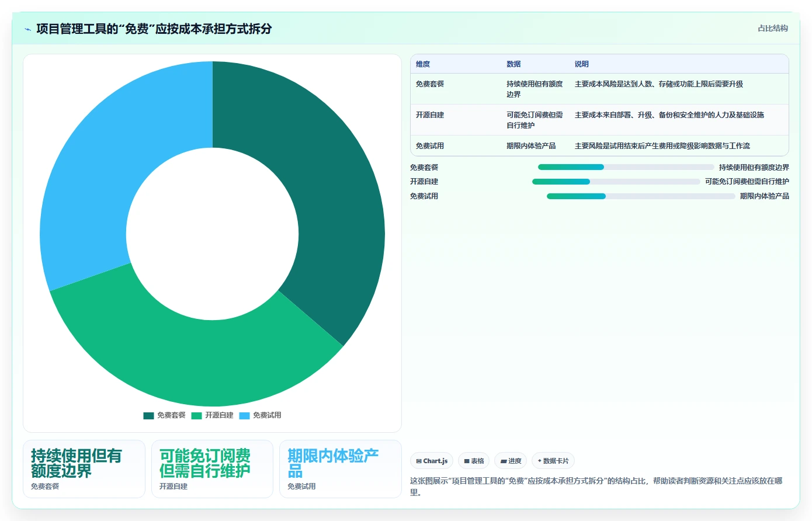Click the 数据 column header

coord(513,64)
